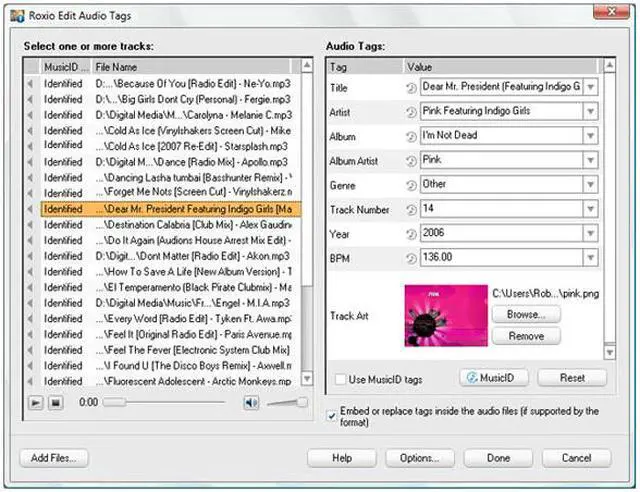Click the MusicID column header
The image size is (640, 492).
click(65, 67)
